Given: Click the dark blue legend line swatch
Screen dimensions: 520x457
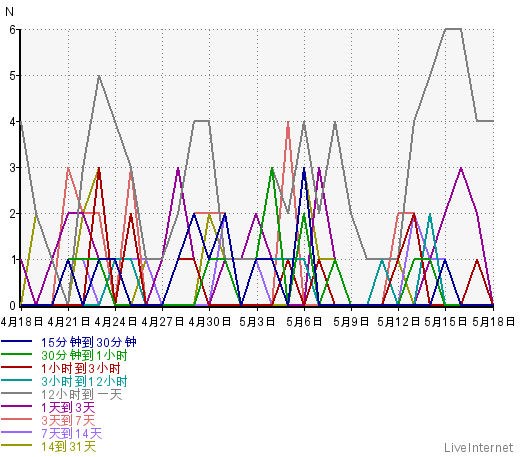Looking at the screenshot, I should coord(16,341).
